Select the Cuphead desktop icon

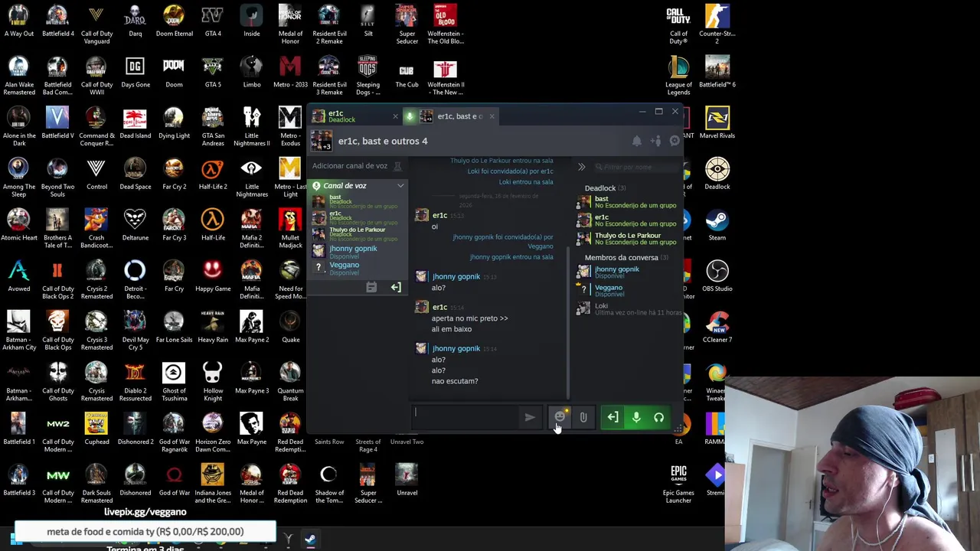tap(96, 429)
